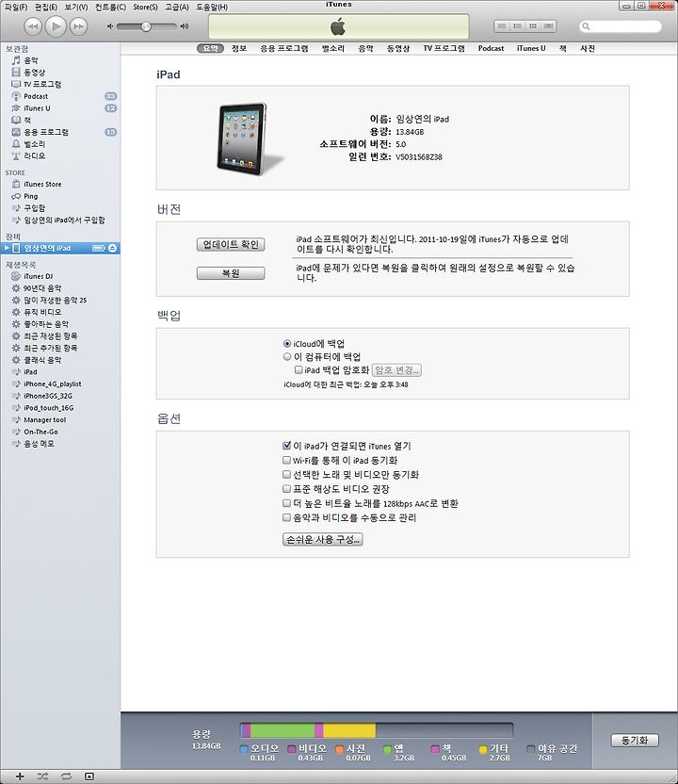Check 표준 해상도 비디오 권장
678x784 pixels.
pyautogui.click(x=287, y=488)
